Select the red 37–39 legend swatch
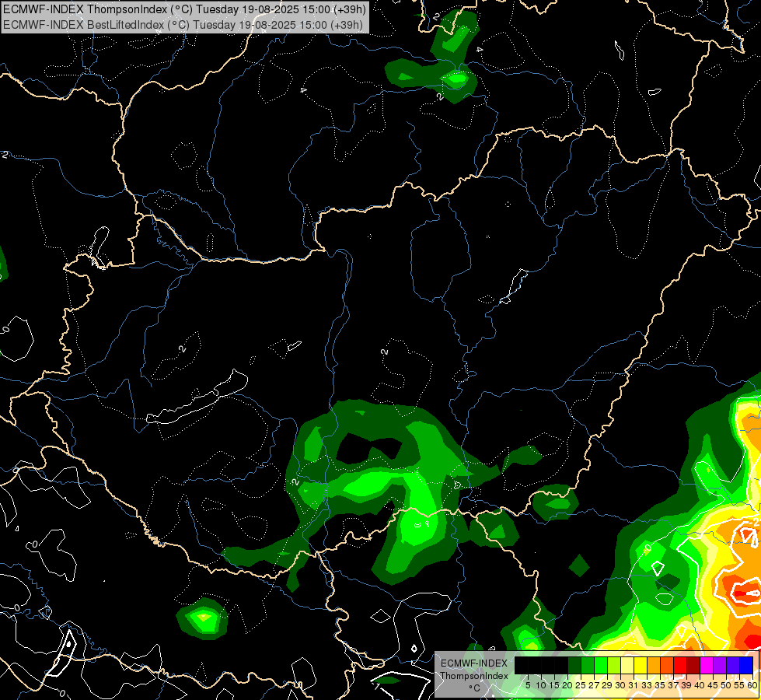This screenshot has height=700, width=761. (x=680, y=665)
